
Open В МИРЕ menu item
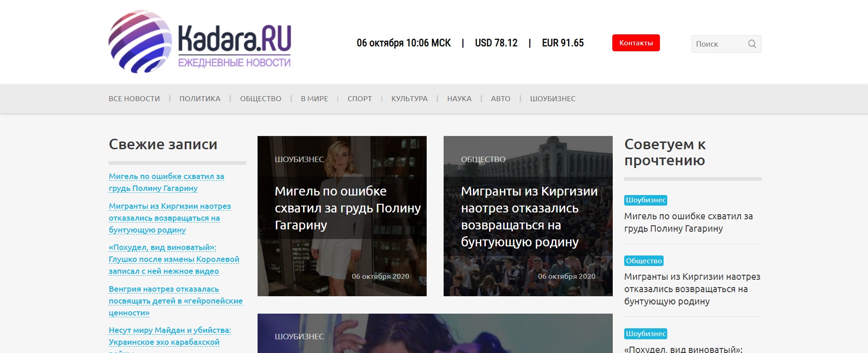pos(314,99)
